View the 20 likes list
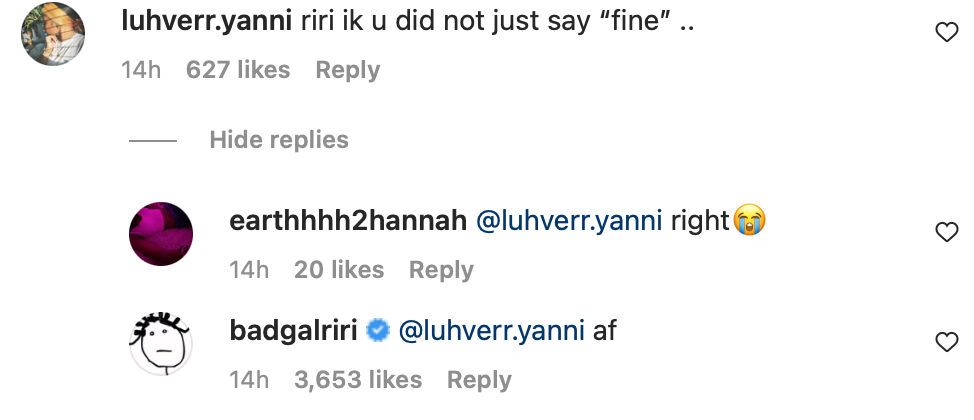974x420 pixels. 339,270
